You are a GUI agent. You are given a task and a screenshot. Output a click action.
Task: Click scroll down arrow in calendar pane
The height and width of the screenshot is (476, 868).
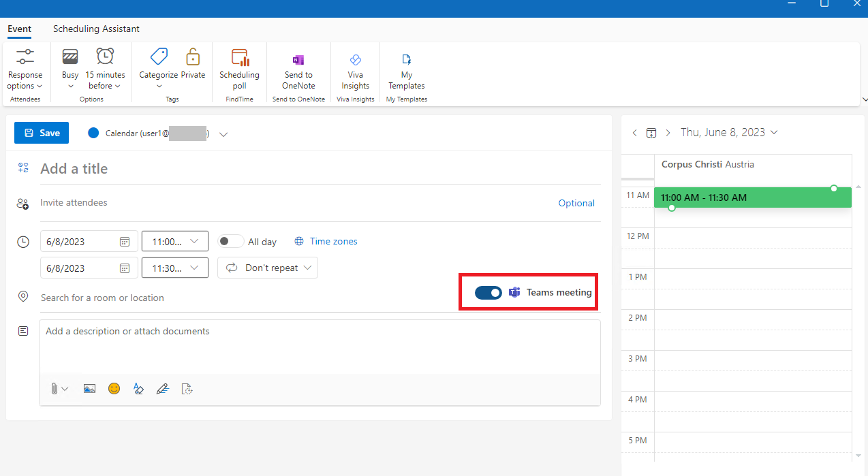point(858,455)
